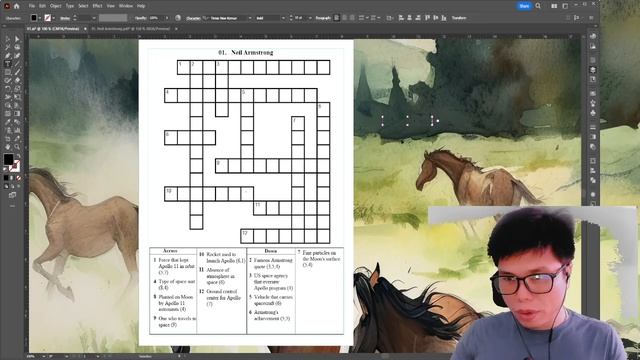Click the blue Share button
The image size is (640, 360).
pyautogui.click(x=524, y=6)
